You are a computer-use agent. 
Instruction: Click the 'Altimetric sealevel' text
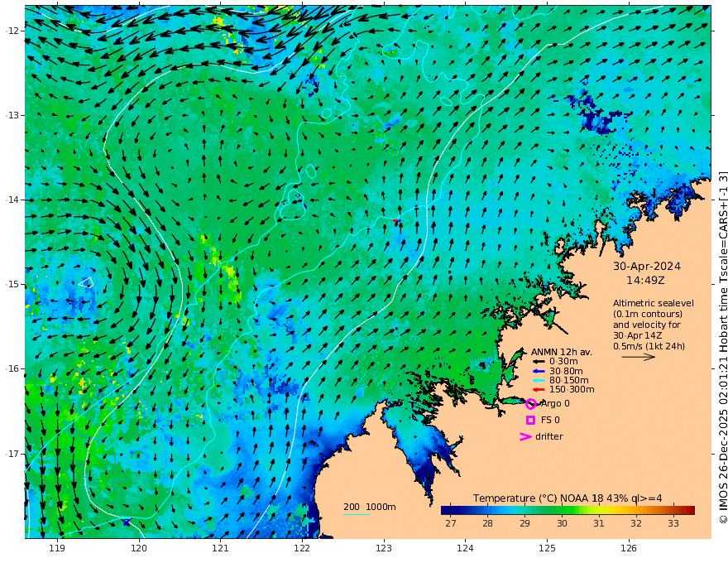click(654, 303)
